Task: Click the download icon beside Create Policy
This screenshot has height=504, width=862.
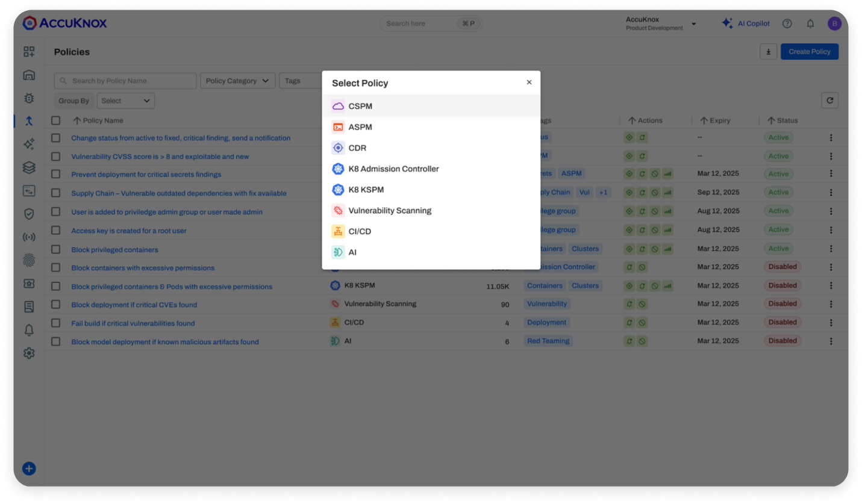Action: pyautogui.click(x=768, y=52)
